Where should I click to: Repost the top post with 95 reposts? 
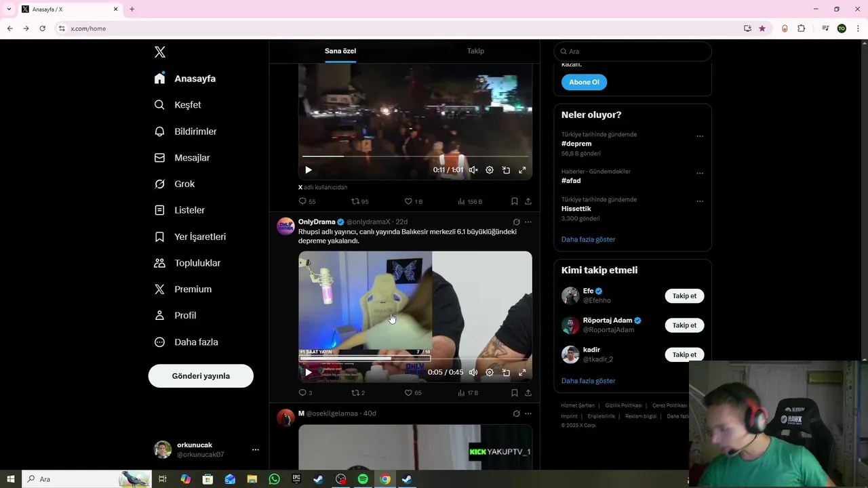(x=359, y=201)
